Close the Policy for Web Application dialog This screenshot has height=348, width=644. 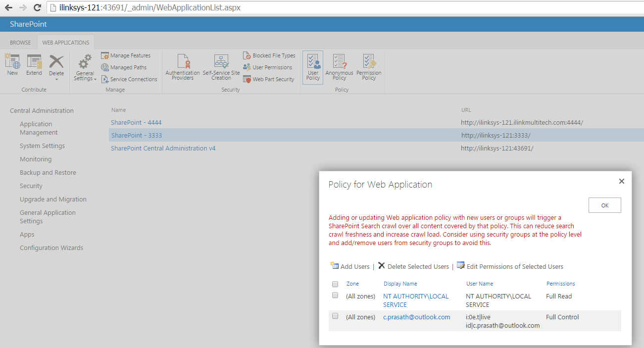click(622, 182)
